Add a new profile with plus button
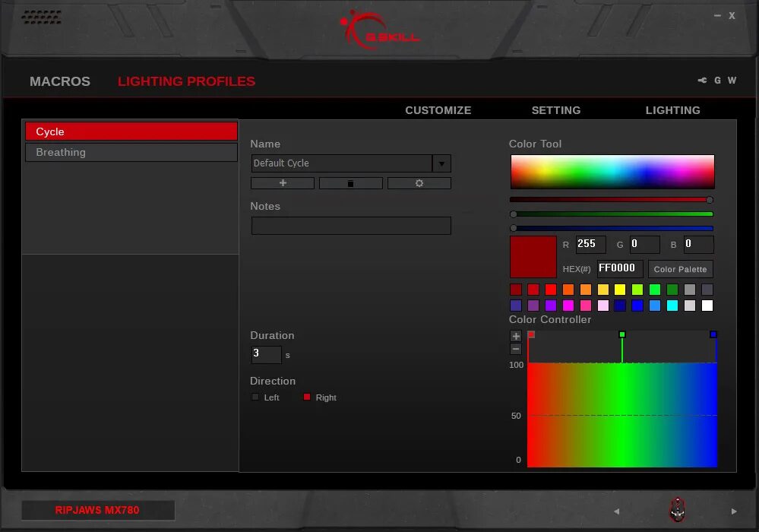This screenshot has height=532, width=759. click(283, 183)
